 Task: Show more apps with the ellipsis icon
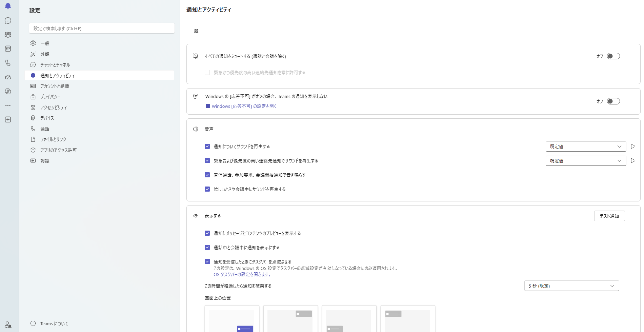coord(8,105)
